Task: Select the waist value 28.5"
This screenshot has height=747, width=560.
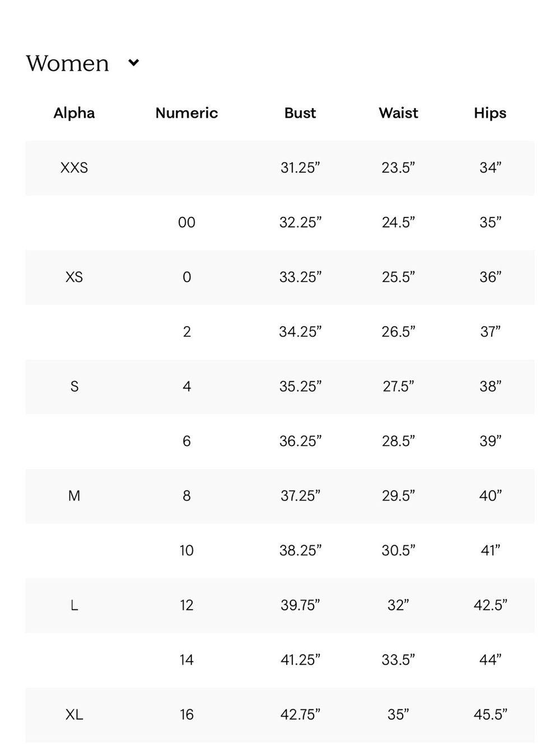Action: [x=398, y=441]
